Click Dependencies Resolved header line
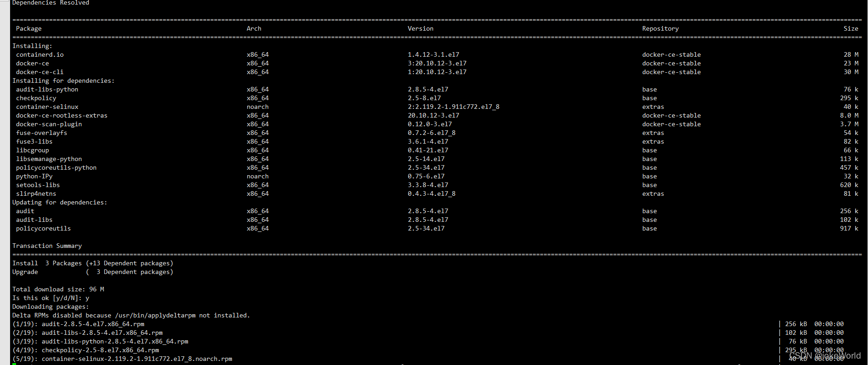 [x=51, y=3]
